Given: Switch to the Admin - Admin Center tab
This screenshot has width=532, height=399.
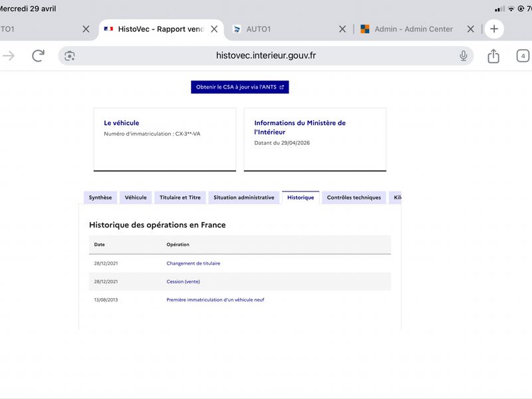Looking at the screenshot, I should (x=406, y=29).
